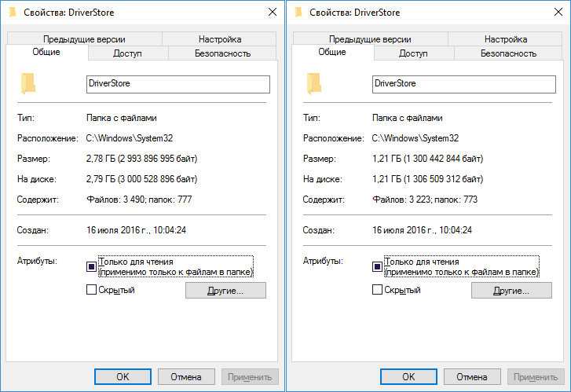The height and width of the screenshot is (392, 571).
Task: Click 'Файлов: 3 223; папок: 773' text
Action: [x=425, y=200]
